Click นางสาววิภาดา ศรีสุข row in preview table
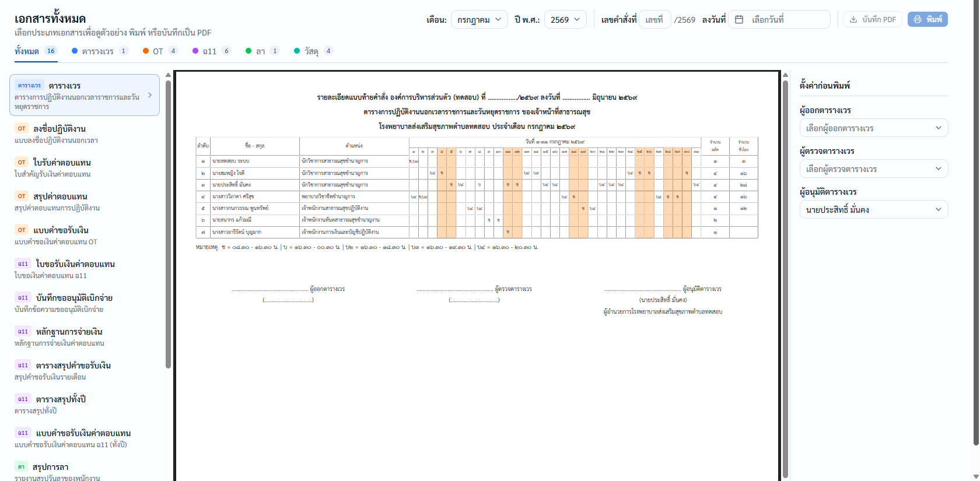The image size is (980, 481). pos(477,196)
